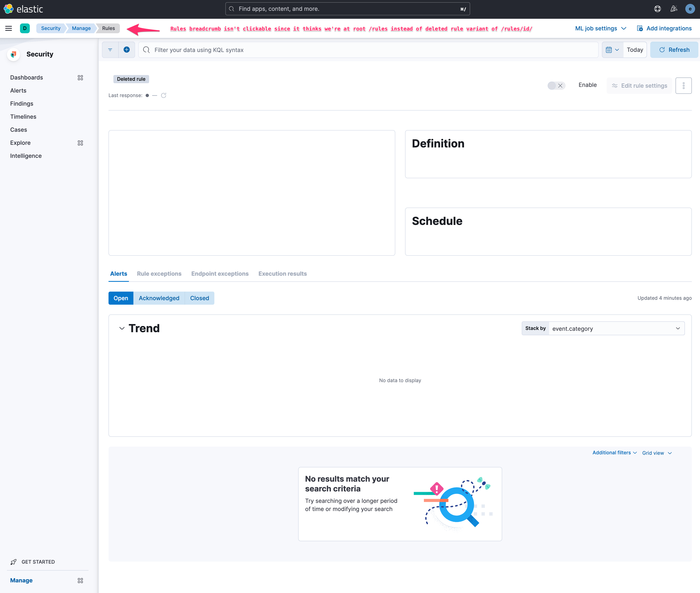
Task: Click the help lifebuoy icon
Action: pyautogui.click(x=658, y=9)
